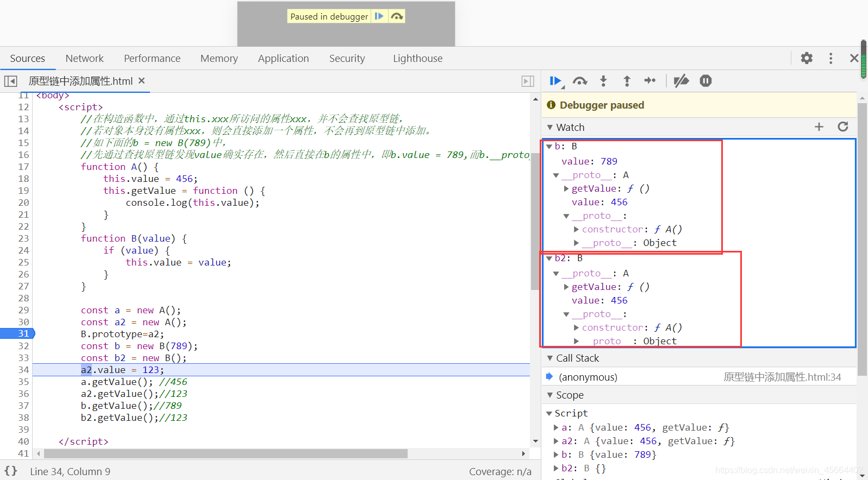The width and height of the screenshot is (868, 480).
Task: Click the Line 34, Column 9 status
Action: 70,471
